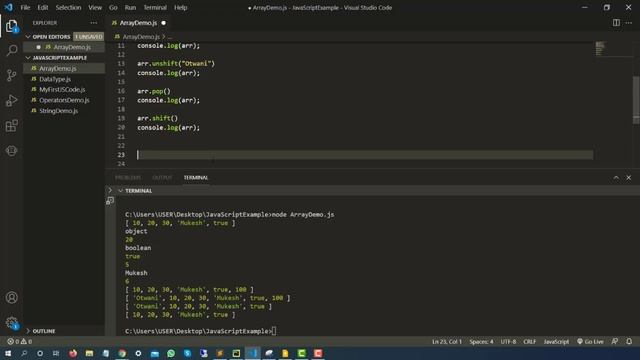Open WhatsApp from the taskbar
The height and width of the screenshot is (360, 640).
(171, 353)
